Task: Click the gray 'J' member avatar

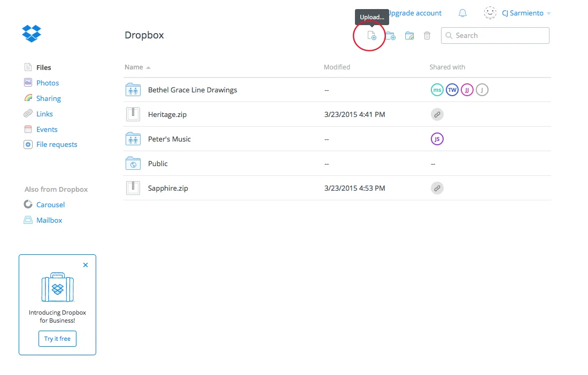Action: 482,90
